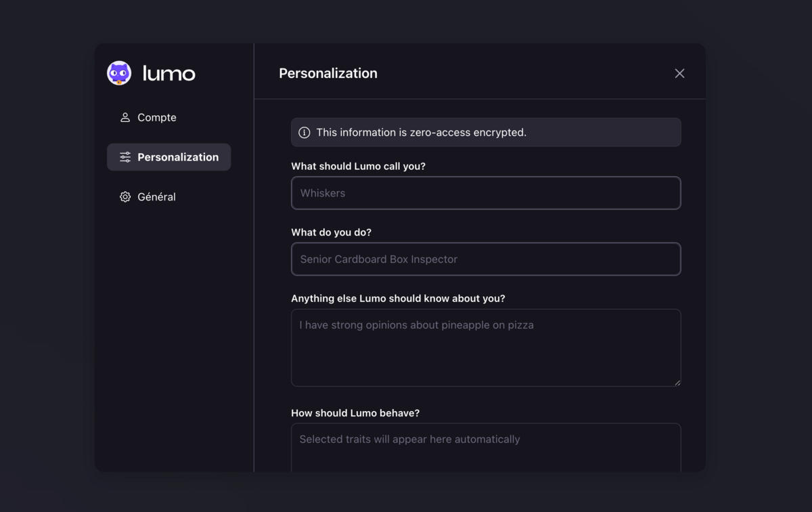Viewport: 812px width, 512px height.
Task: Click the text area resize handle
Action: click(677, 383)
